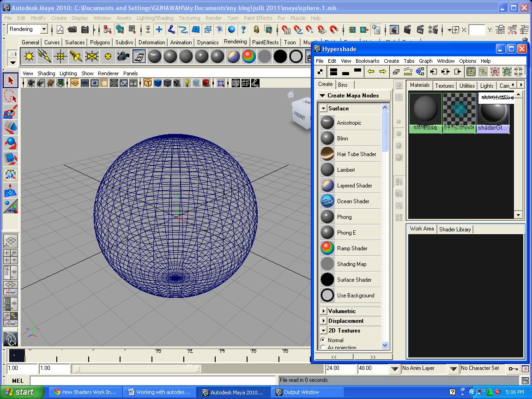Toggle the auto keyframe button

pyautogui.click(x=513, y=369)
